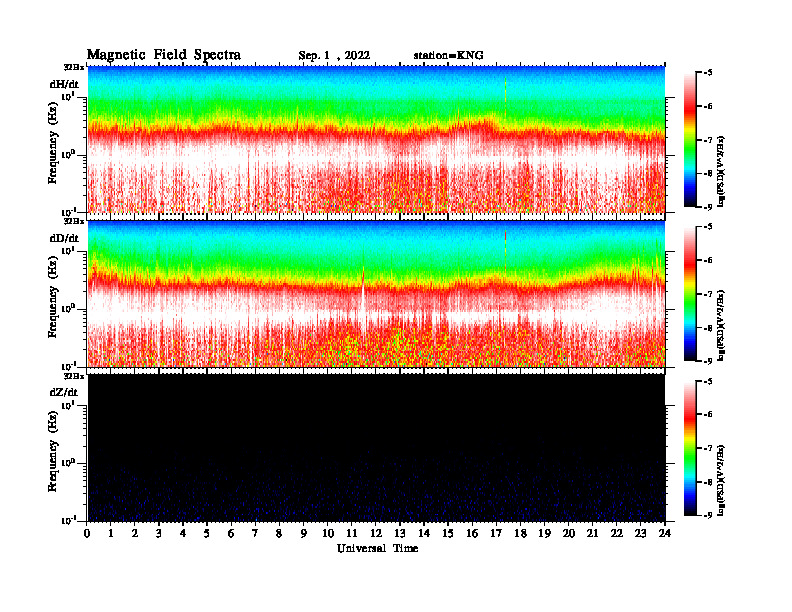Click hour tick label 20 on time axis

[568, 533]
